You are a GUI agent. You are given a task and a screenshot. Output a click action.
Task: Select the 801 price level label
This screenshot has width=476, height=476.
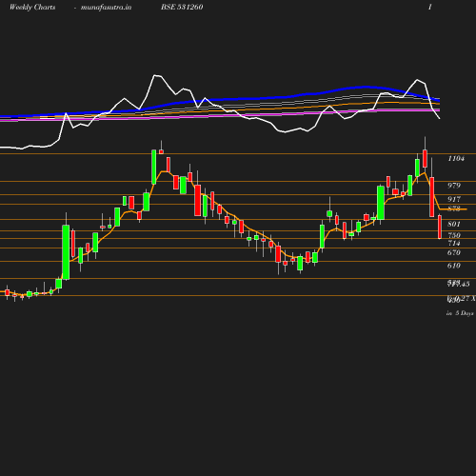[454, 224]
